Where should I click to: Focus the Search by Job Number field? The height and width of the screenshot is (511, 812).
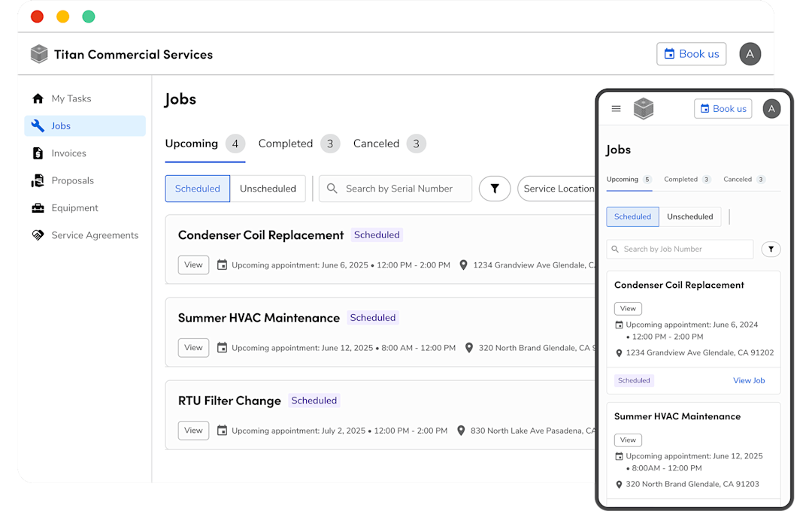(680, 249)
